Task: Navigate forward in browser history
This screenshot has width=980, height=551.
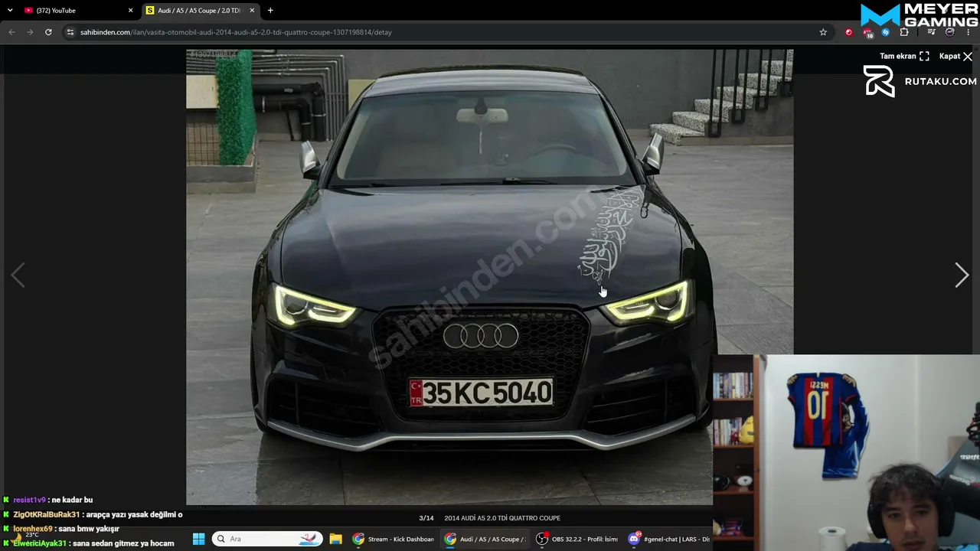Action: pyautogui.click(x=30, y=32)
